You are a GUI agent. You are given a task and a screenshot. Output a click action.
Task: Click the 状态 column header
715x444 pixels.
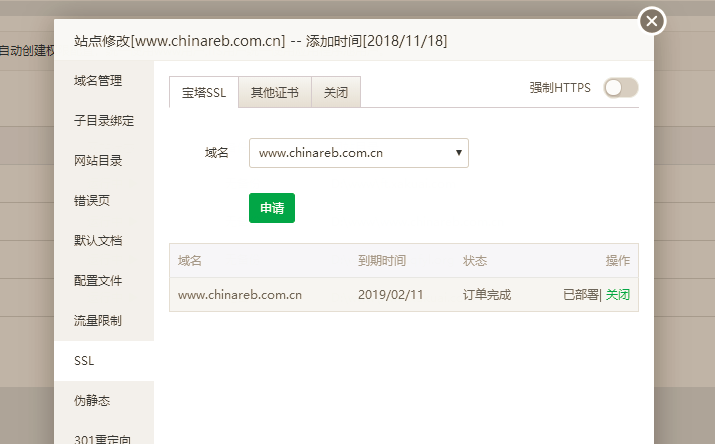pos(475,261)
